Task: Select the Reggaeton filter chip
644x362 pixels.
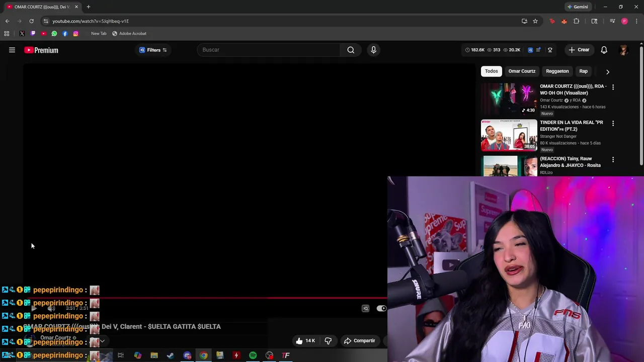Action: tap(557, 71)
